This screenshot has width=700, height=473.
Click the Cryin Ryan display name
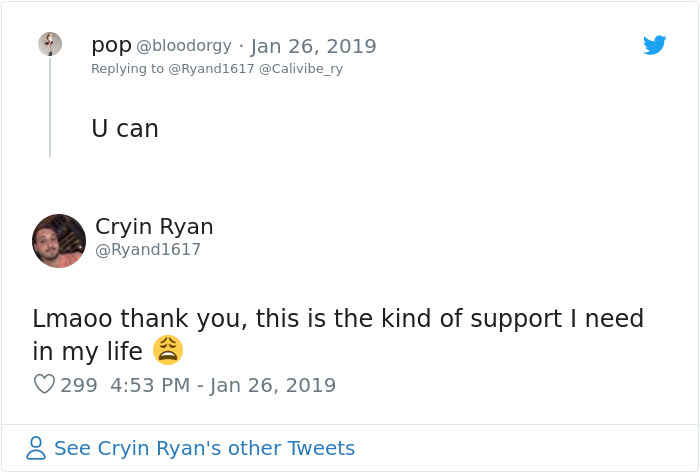154,227
